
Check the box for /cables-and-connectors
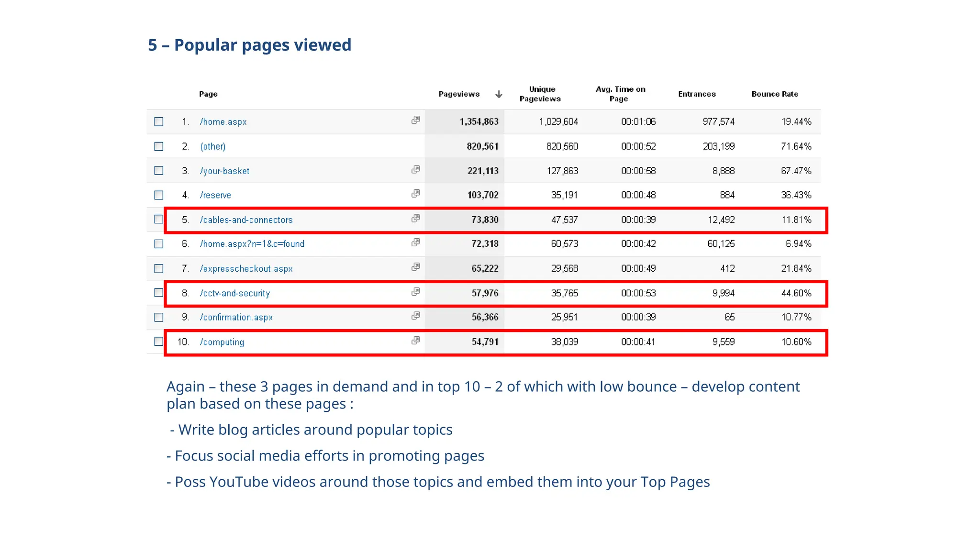[159, 219]
